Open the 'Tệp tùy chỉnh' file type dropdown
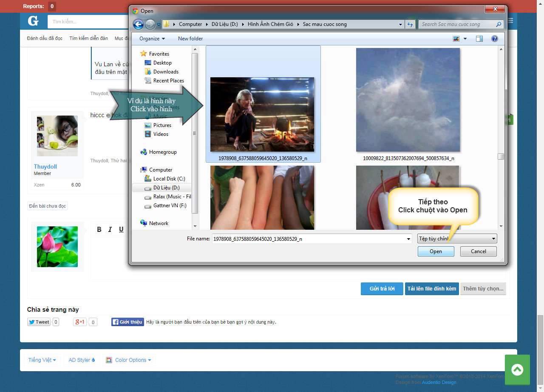The width and height of the screenshot is (544, 392). [457, 239]
